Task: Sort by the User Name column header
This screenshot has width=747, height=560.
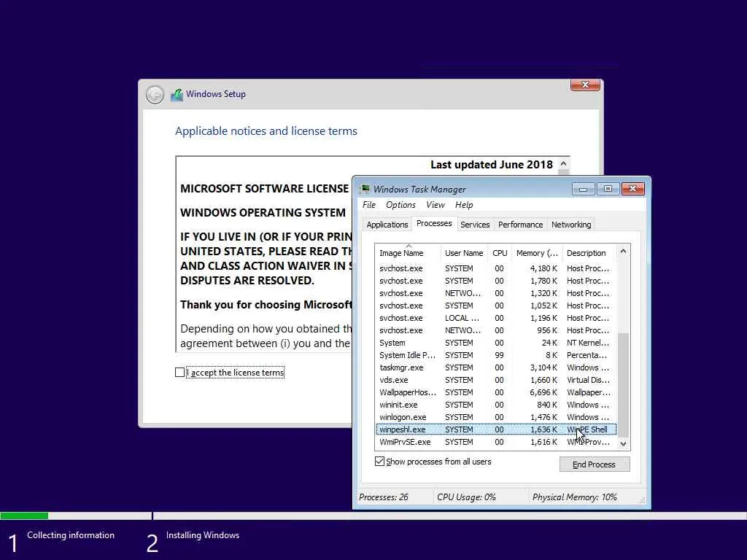Action: point(464,253)
